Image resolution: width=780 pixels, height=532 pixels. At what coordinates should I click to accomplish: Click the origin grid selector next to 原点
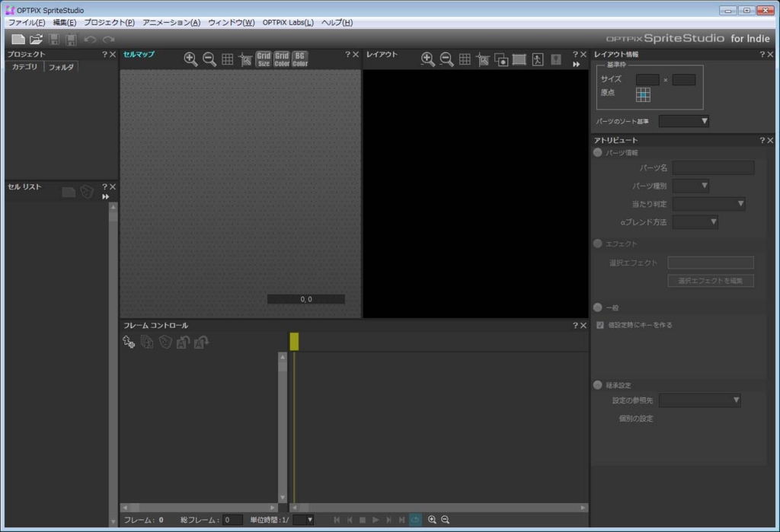point(643,94)
